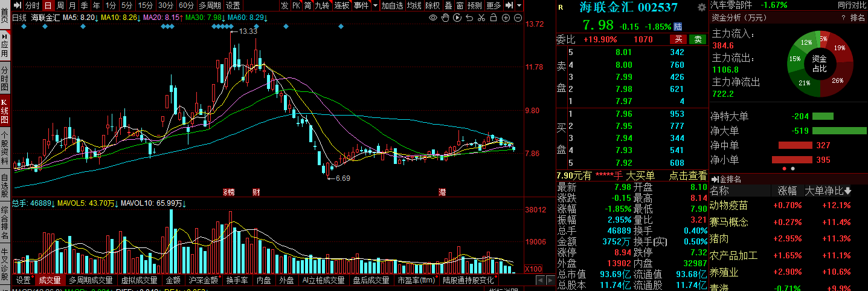Click the play replay icon above the chart
The width and height of the screenshot is (868, 291).
457,18
